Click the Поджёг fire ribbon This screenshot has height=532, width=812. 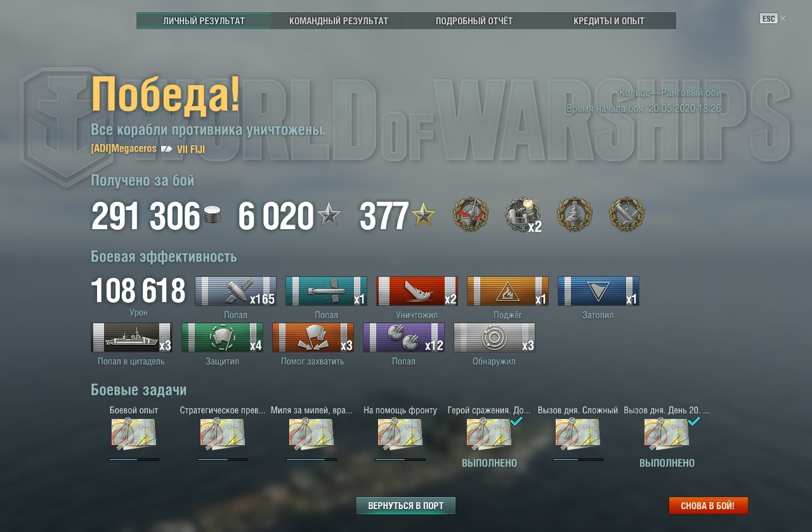click(507, 291)
